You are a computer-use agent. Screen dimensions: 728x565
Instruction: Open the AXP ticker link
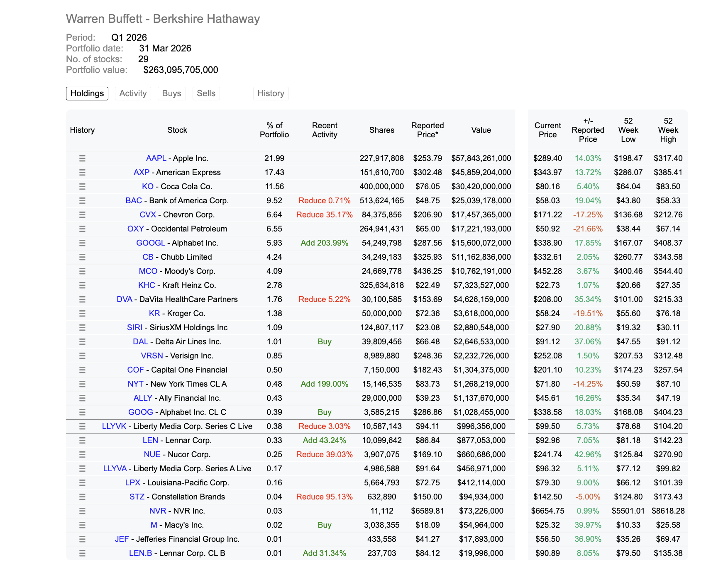coord(142,172)
